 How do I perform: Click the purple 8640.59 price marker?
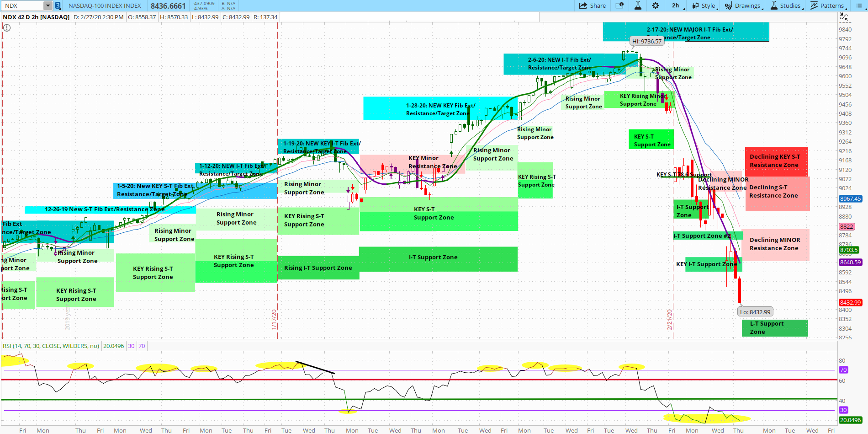coord(850,262)
